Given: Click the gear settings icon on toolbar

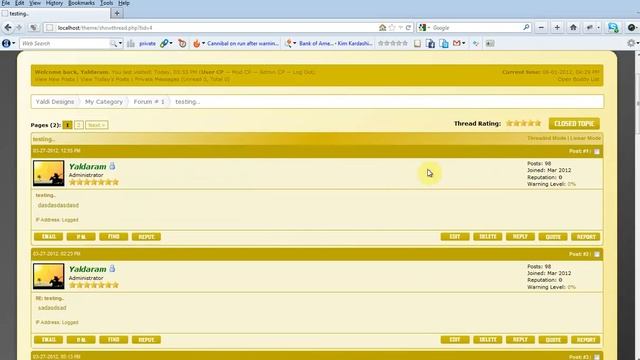Looking at the screenshot, I should [631, 43].
